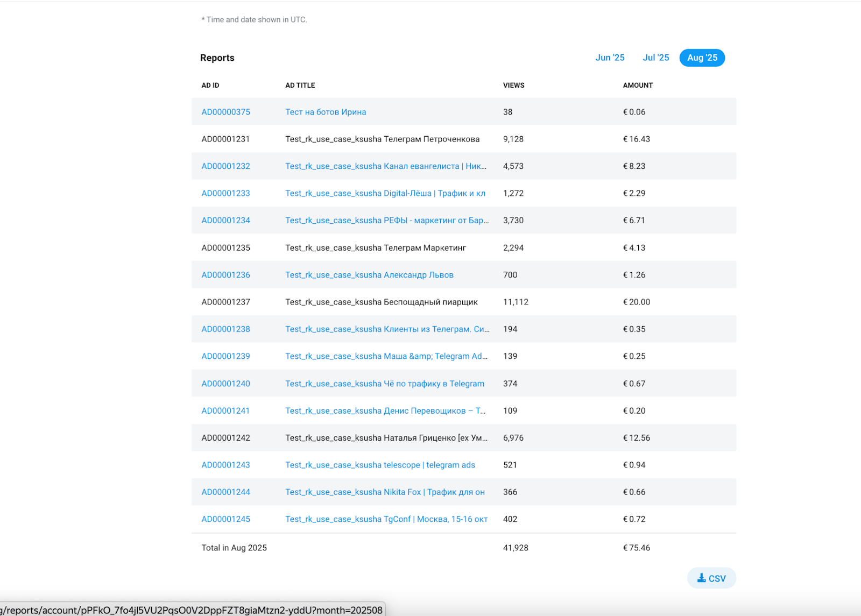
Task: Switch to the Jun '25 report tab
Action: point(610,58)
